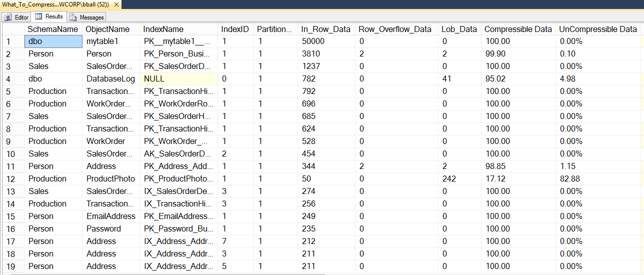
Task: Click the IndexName column header
Action: click(x=163, y=29)
